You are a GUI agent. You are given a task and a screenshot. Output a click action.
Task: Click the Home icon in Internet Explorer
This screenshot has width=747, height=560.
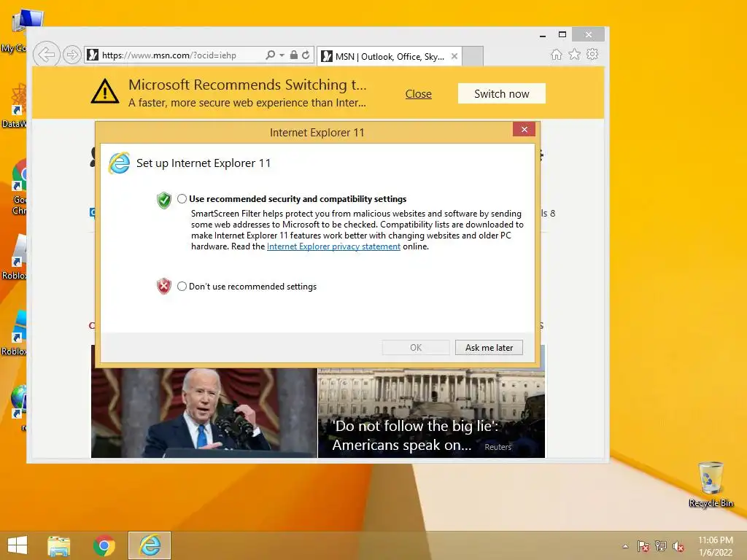[x=557, y=55]
